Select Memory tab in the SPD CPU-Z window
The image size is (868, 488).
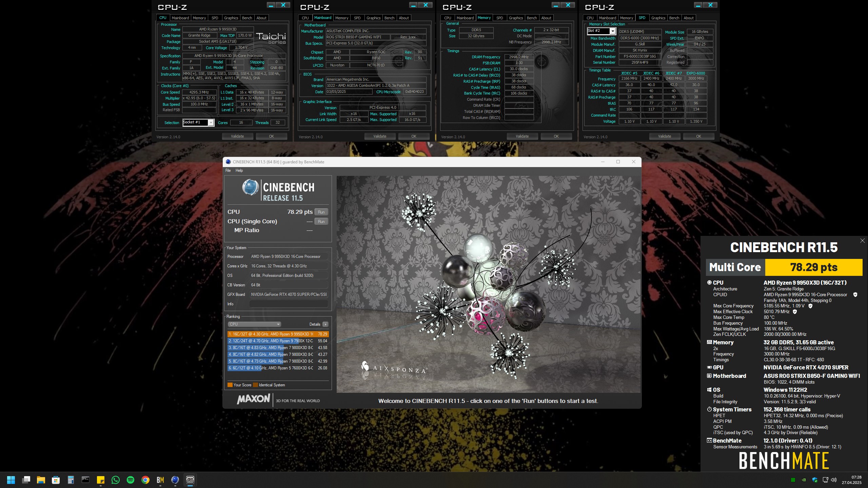[x=627, y=18]
